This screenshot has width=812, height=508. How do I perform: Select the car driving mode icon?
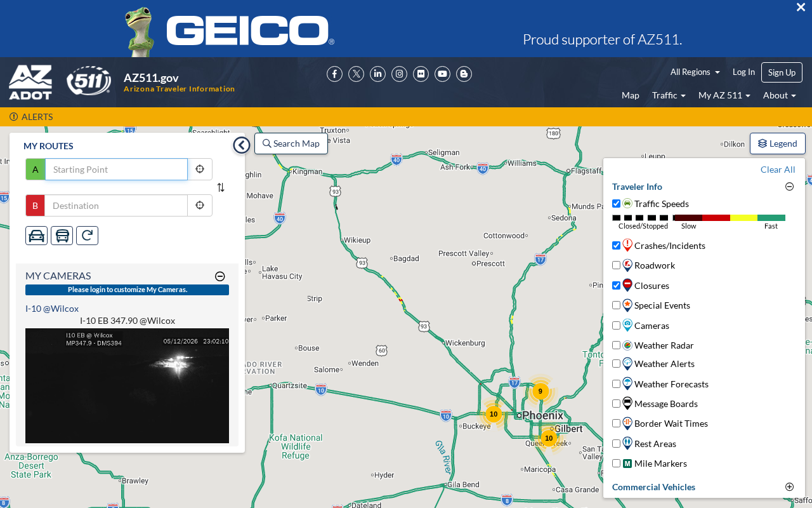(37, 236)
